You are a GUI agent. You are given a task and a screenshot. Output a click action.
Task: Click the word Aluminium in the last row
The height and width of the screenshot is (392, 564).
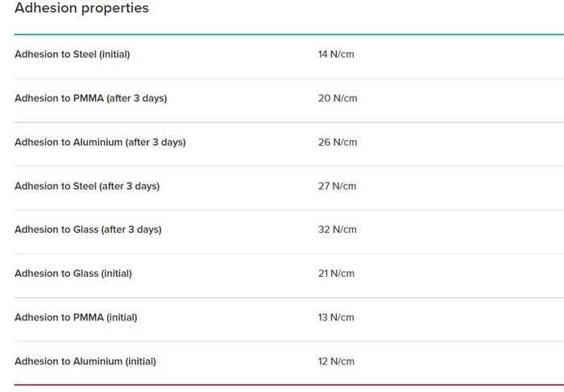97,361
